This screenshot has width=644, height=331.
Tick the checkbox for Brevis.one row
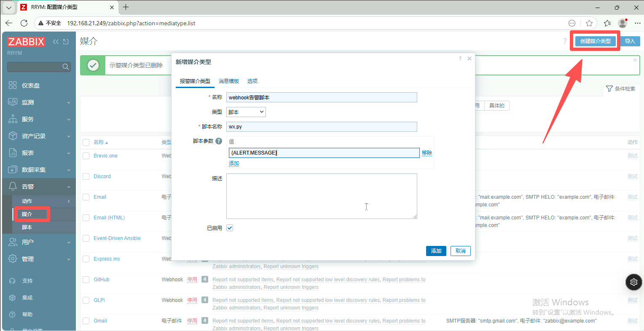pos(86,156)
